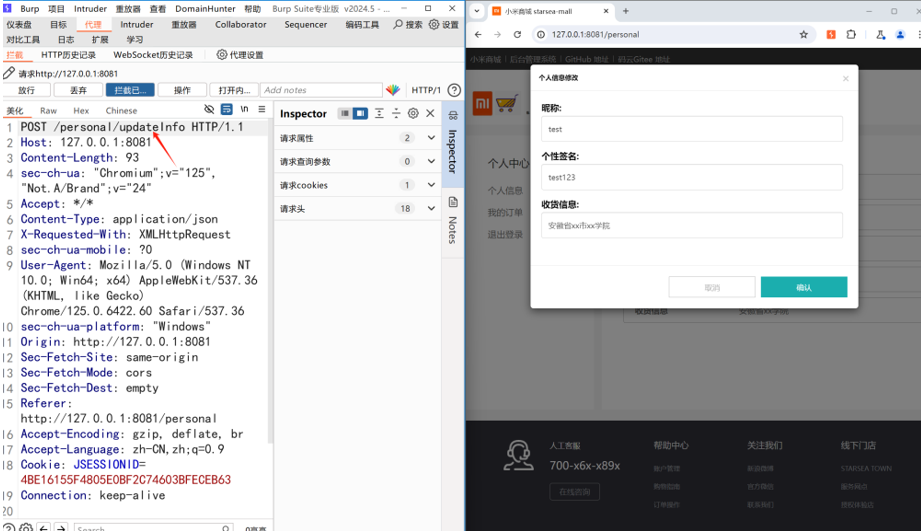
Task: Click the 放行 forward button
Action: coord(27,90)
